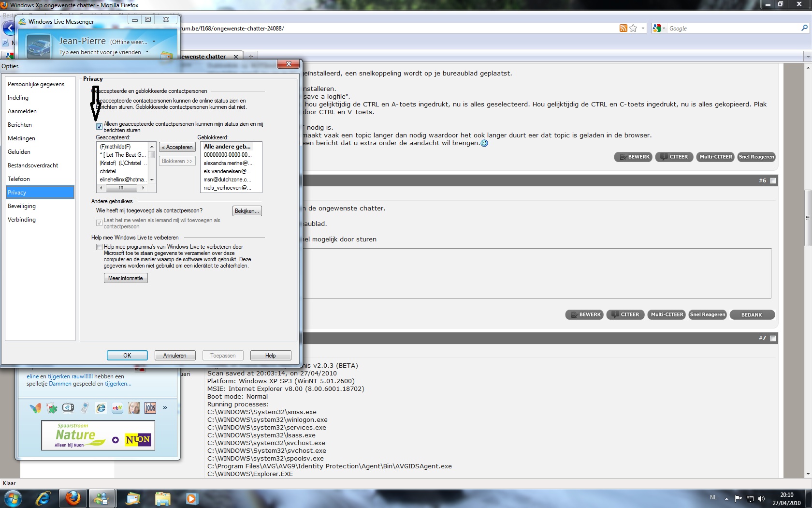Click the Dammen link in Messenger
The height and width of the screenshot is (508, 812).
[60, 384]
